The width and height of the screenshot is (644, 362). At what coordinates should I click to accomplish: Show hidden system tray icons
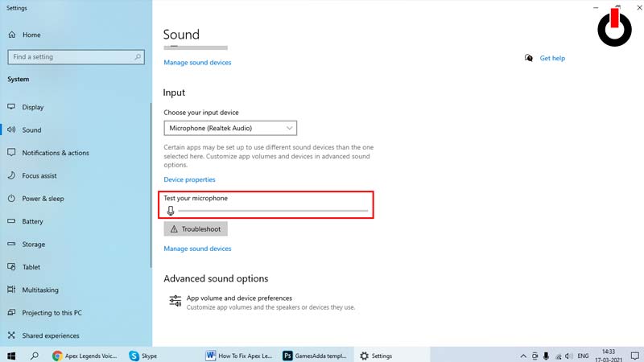(522, 356)
